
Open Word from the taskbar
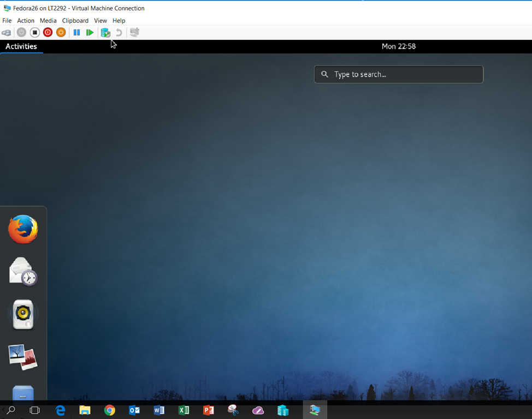[159, 410]
